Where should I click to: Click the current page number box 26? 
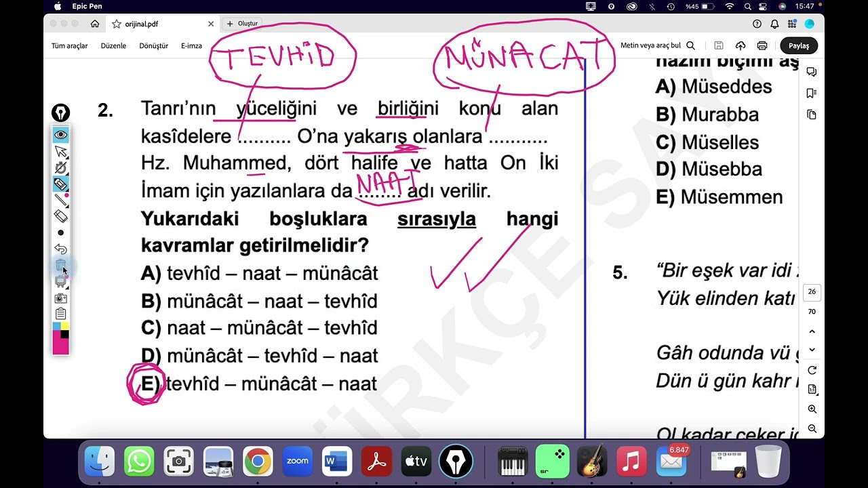pyautogui.click(x=812, y=291)
